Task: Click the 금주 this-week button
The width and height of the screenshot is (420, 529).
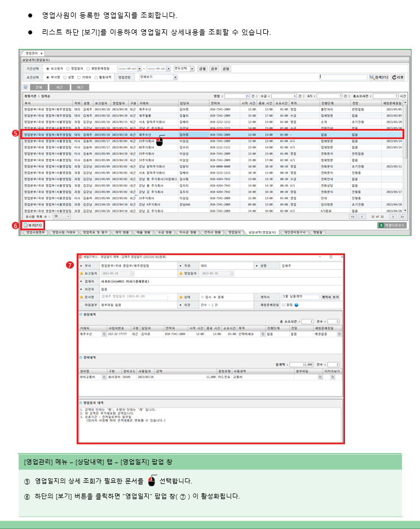Action: [x=214, y=69]
